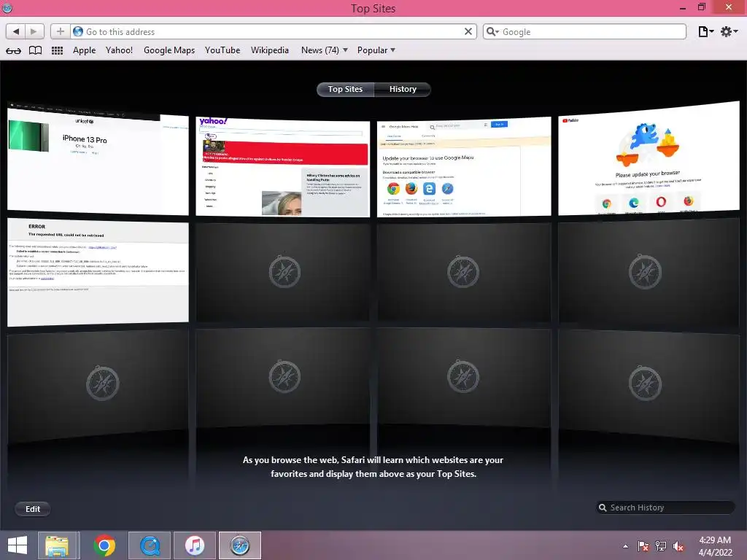Open the network tray icon

click(661, 546)
